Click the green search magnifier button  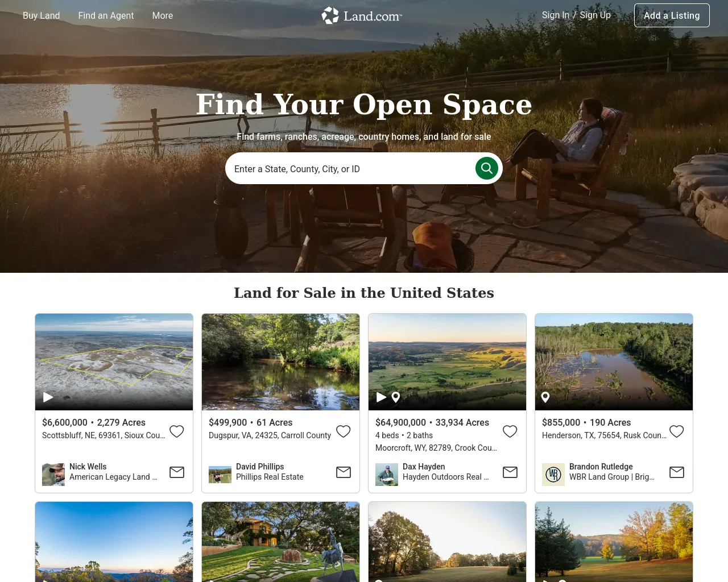[x=487, y=168]
